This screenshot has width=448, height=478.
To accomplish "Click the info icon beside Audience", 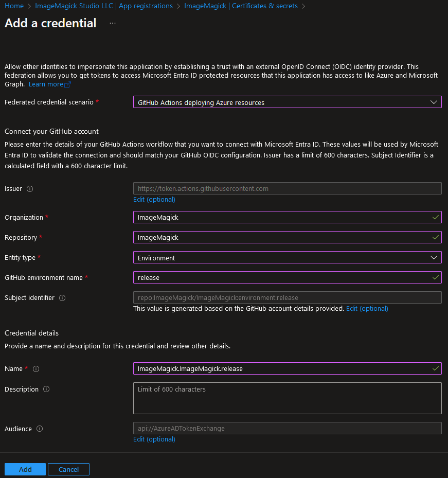I will point(40,429).
